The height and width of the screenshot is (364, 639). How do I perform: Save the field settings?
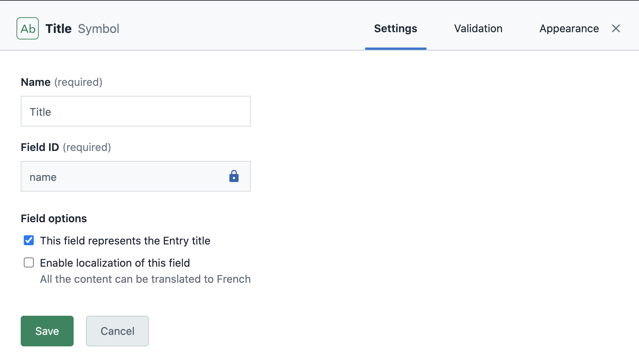(x=47, y=331)
